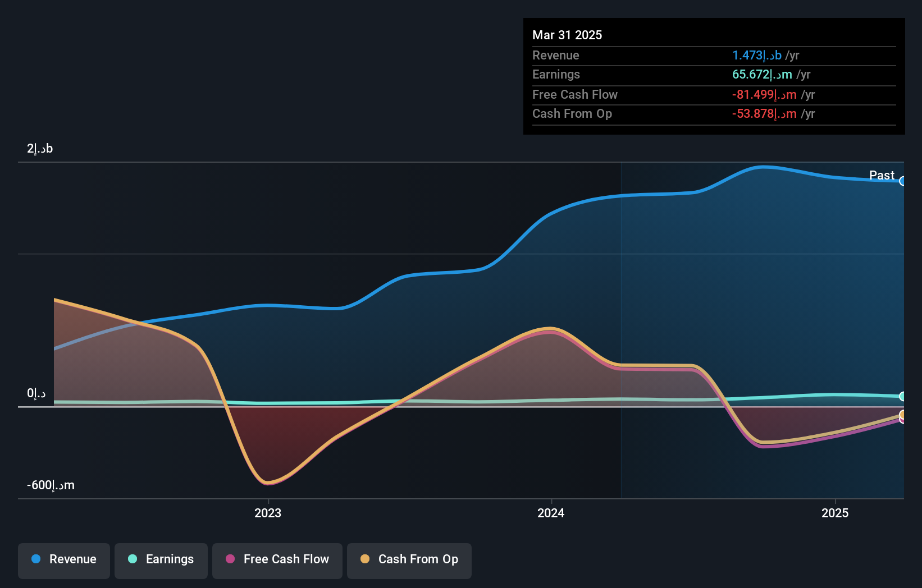Click the 'Revenue' row label in the tooltip
The width and height of the screenshot is (922, 588).
[555, 55]
